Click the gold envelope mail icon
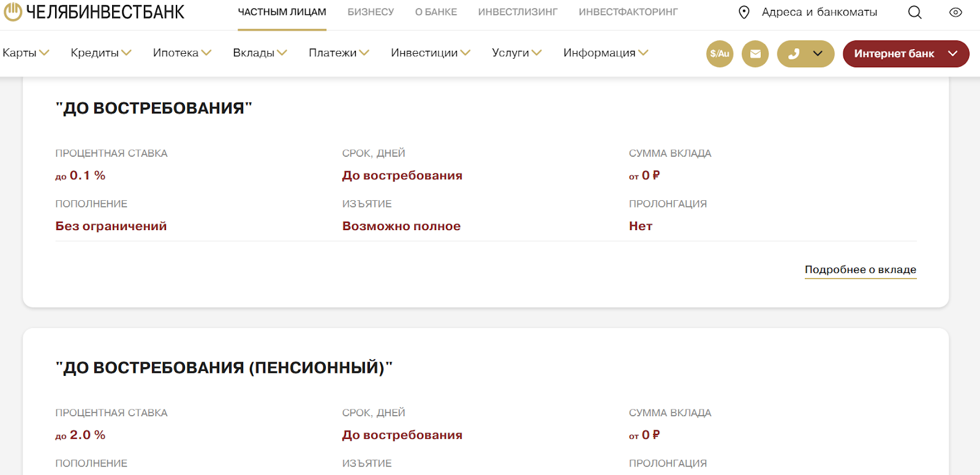 point(755,54)
